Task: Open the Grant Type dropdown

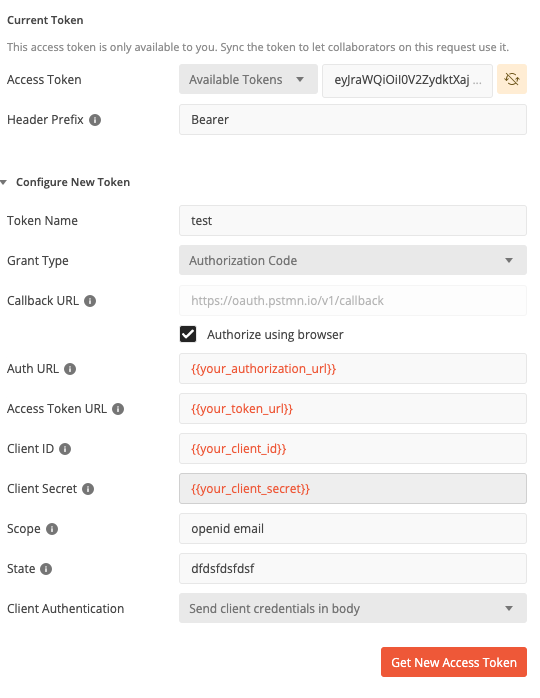Action: click(x=353, y=260)
